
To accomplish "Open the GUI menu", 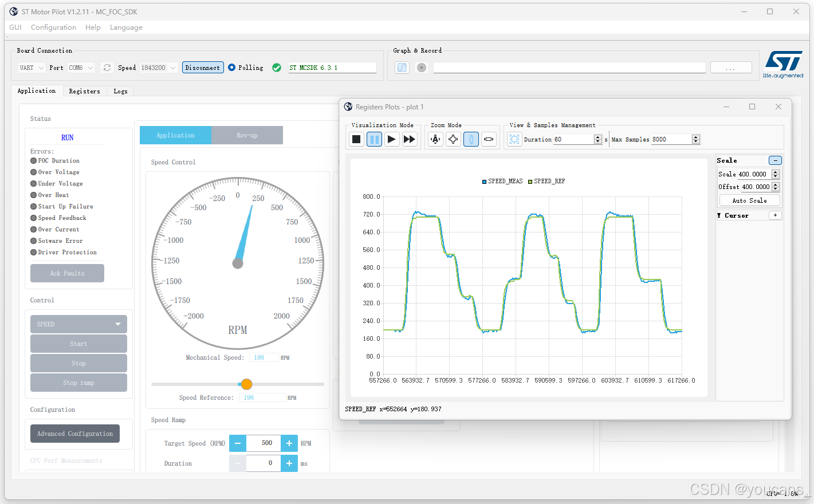I will tap(15, 27).
